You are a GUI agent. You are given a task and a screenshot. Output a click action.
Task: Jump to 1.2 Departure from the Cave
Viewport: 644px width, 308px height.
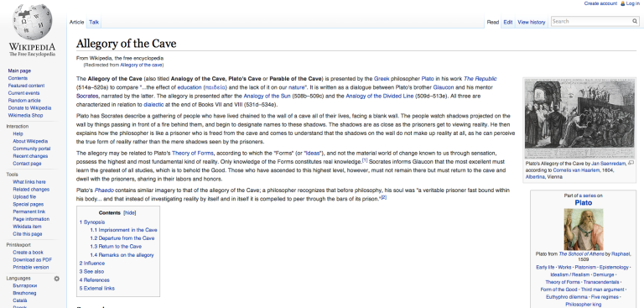122,238
